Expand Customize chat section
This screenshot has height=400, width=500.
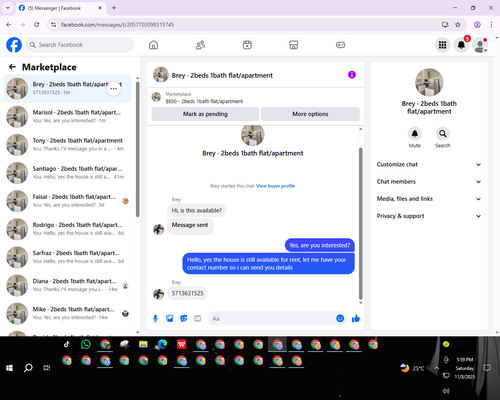[429, 164]
